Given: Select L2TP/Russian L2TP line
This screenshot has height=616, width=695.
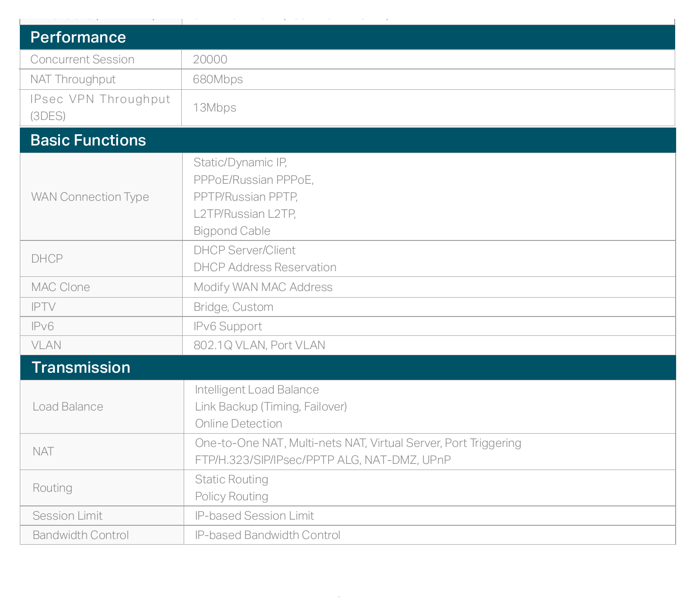Looking at the screenshot, I should point(245,214).
